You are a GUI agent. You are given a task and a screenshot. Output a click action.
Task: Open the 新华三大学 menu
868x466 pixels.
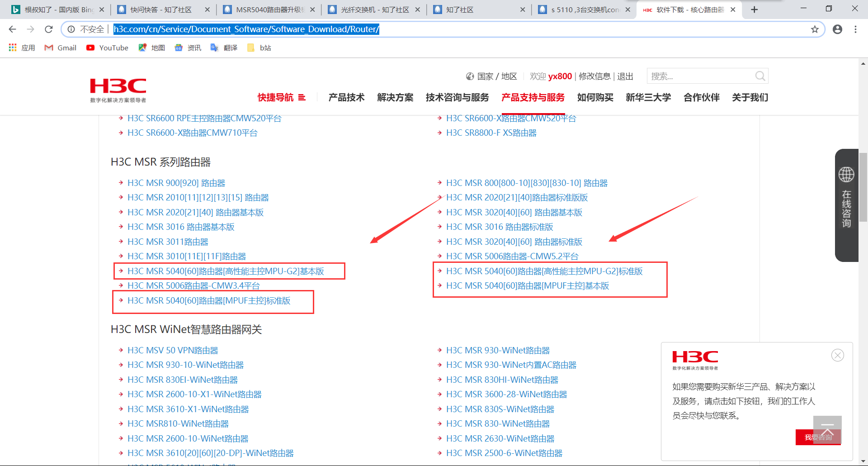648,97
